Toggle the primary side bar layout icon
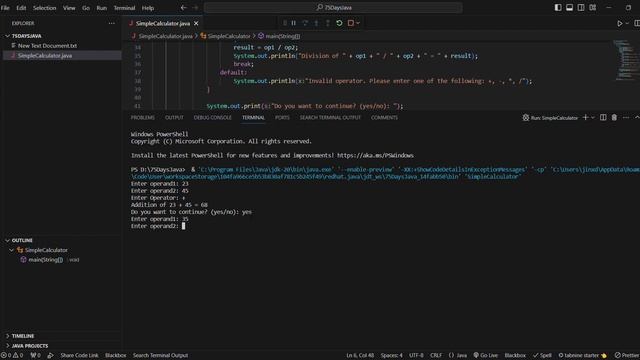Image resolution: width=640 pixels, height=360 pixels. pyautogui.click(x=558, y=7)
